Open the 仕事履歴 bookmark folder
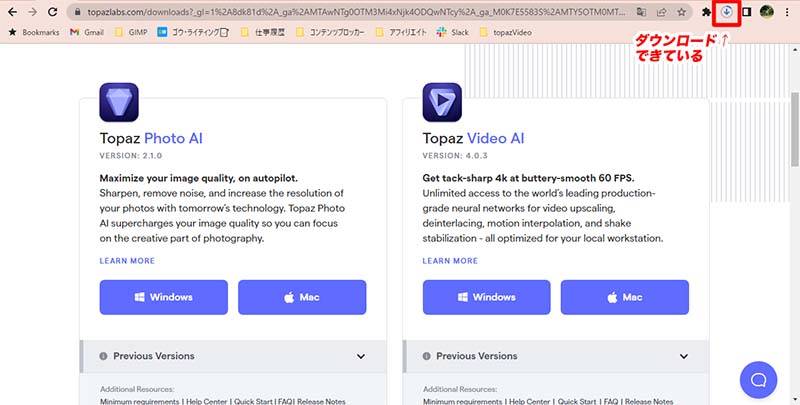The image size is (800, 405). click(x=263, y=32)
